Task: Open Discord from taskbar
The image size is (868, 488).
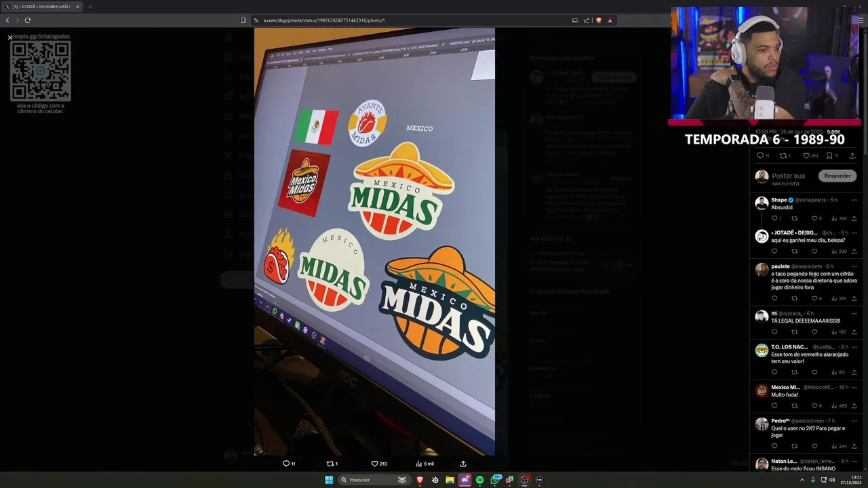Action: (x=465, y=480)
